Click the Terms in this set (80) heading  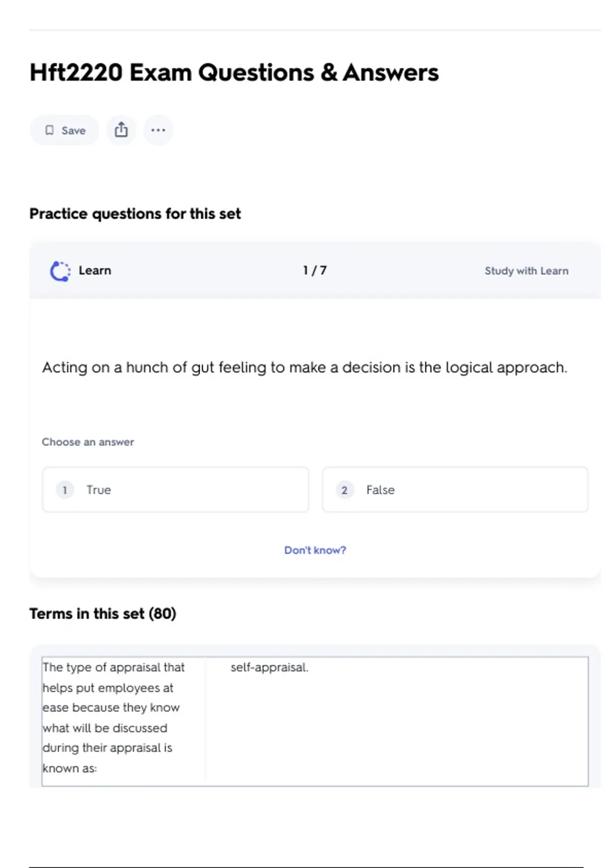pos(103,614)
